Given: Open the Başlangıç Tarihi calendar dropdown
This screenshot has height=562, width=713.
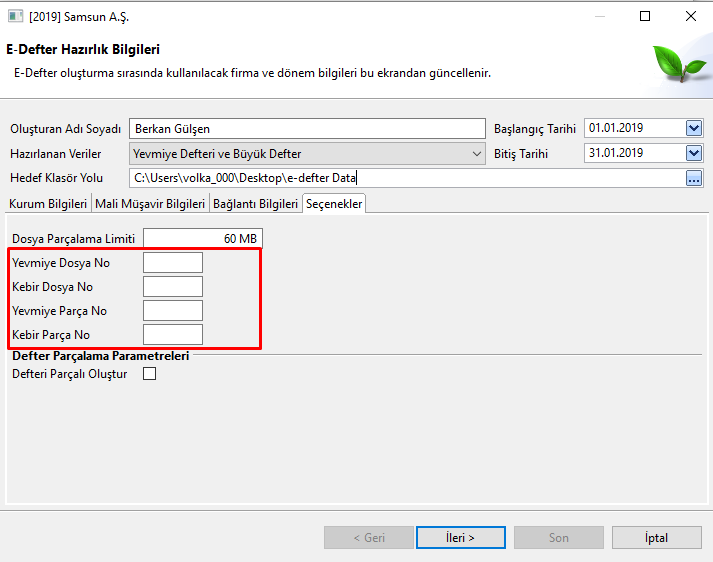Looking at the screenshot, I should pos(694,128).
